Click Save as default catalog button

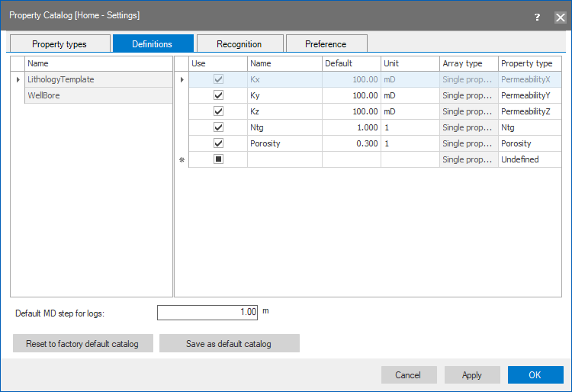[x=229, y=344]
